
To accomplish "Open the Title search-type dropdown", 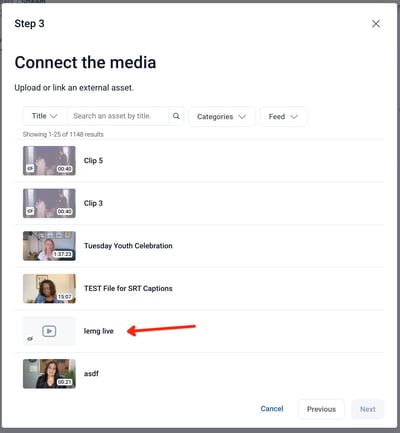I will coord(45,116).
